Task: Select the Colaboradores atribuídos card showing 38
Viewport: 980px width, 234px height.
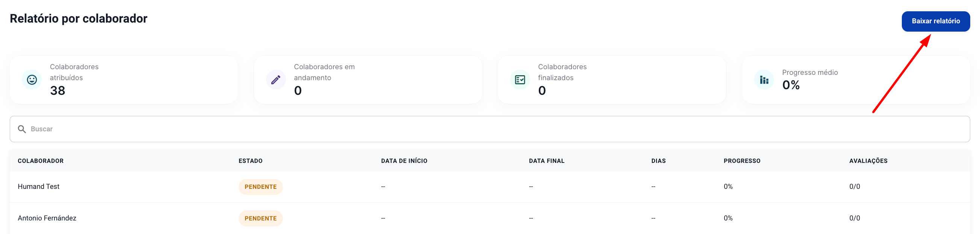Action: [124, 80]
